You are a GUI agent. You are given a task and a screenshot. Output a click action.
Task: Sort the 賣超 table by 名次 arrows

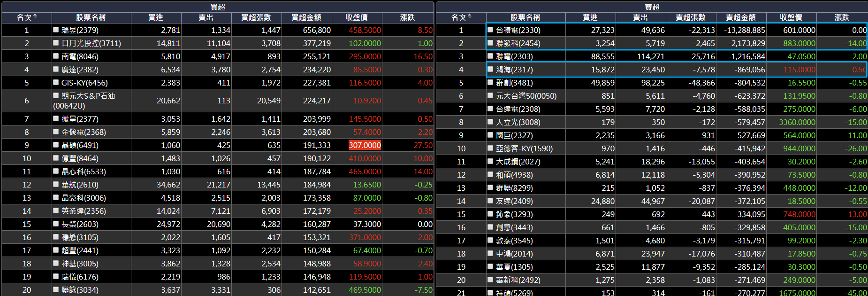(470, 17)
